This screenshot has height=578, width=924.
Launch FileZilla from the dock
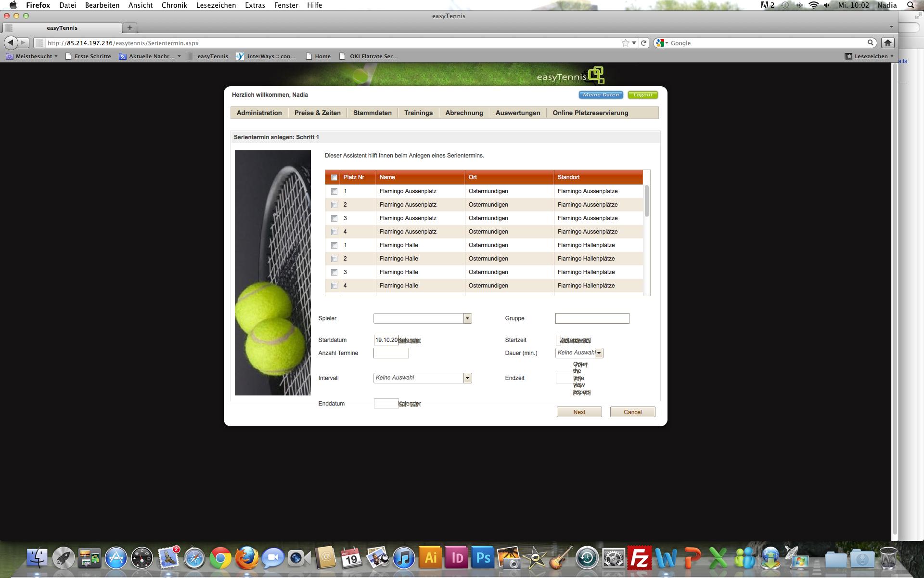(639, 558)
